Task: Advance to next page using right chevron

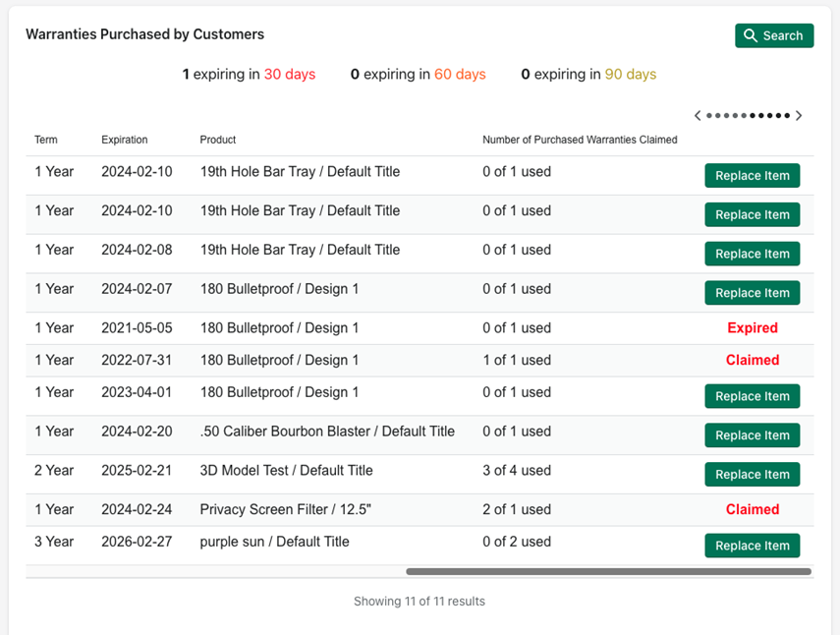Action: [x=799, y=116]
